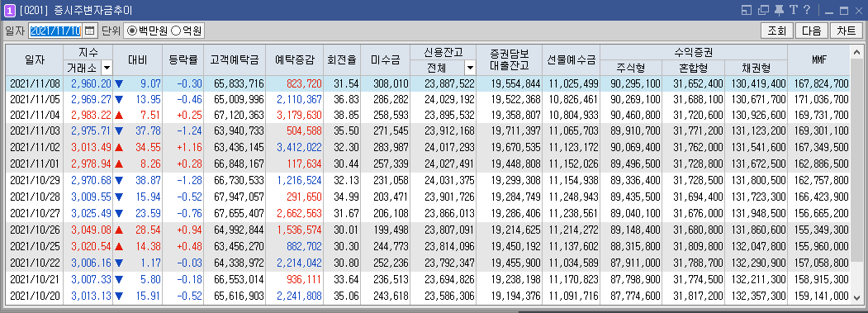Open font settings with T icon
The width and height of the screenshot is (868, 313).
pyautogui.click(x=793, y=10)
